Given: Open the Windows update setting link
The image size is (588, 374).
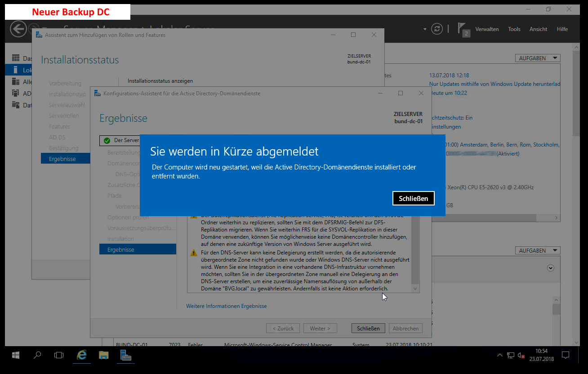Looking at the screenshot, I should (x=494, y=84).
